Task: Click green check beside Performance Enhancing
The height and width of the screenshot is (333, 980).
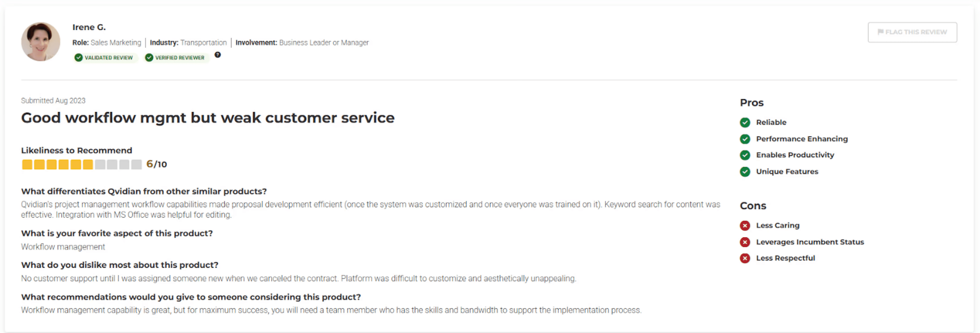Action: pyautogui.click(x=745, y=139)
